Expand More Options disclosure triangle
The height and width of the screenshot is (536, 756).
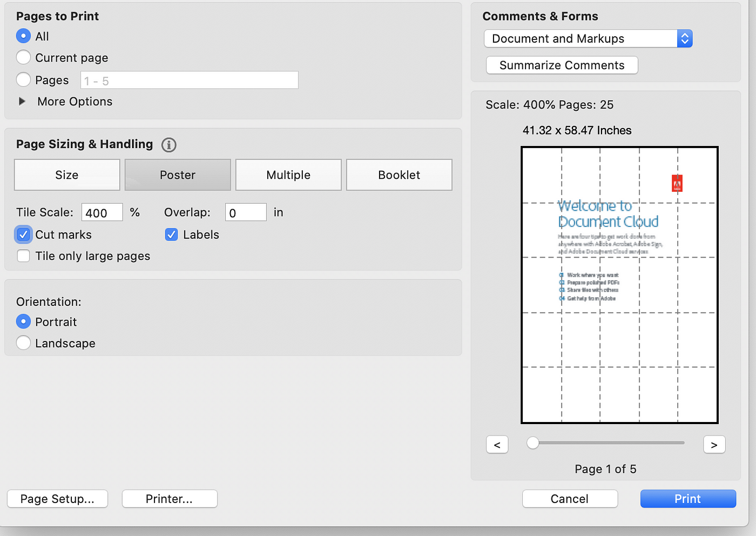[x=22, y=101]
